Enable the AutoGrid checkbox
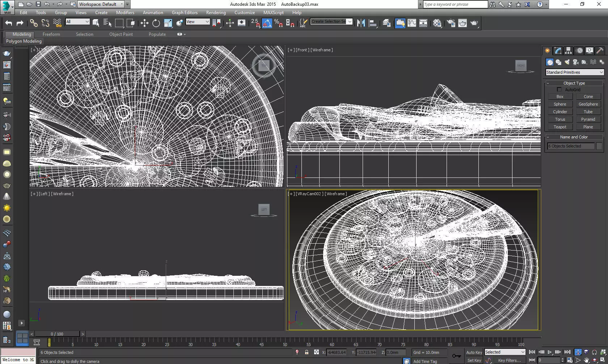Image resolution: width=608 pixels, height=364 pixels. tap(559, 89)
